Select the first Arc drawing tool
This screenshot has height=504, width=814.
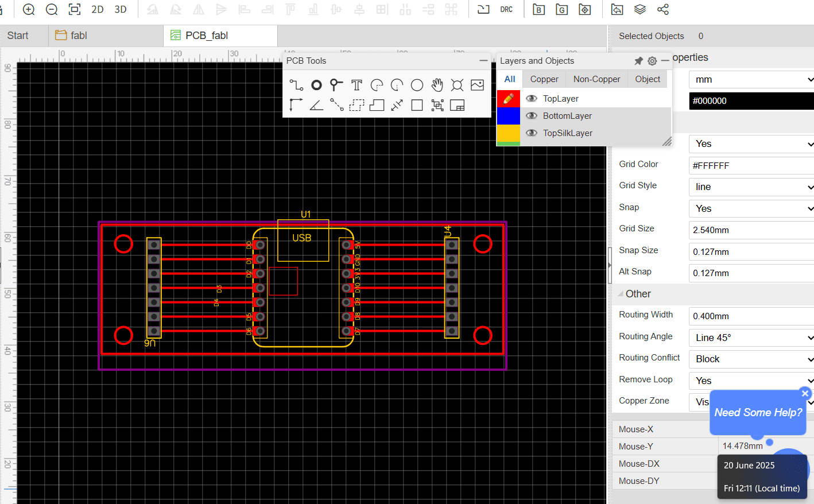(x=377, y=86)
